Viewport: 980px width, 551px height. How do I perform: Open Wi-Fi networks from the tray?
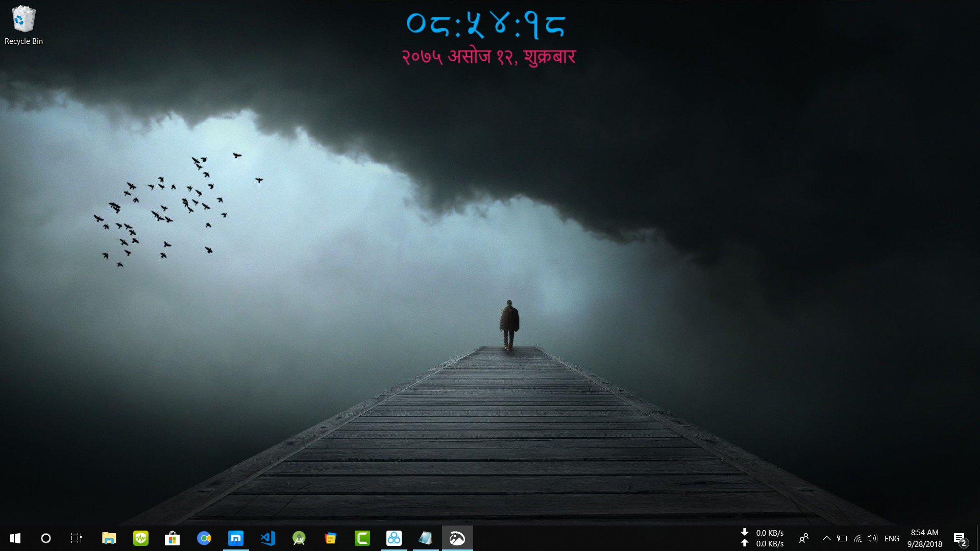856,538
